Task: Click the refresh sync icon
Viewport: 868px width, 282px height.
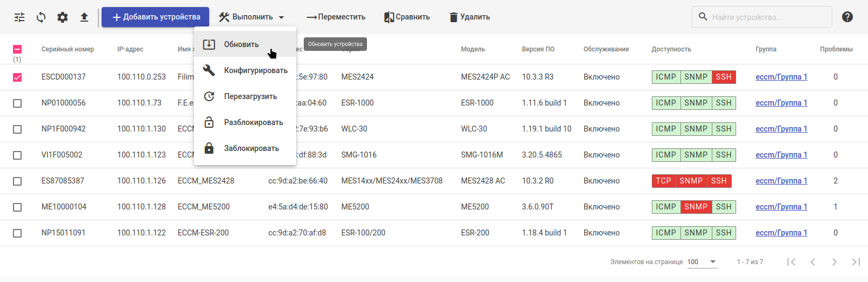Action: click(41, 17)
